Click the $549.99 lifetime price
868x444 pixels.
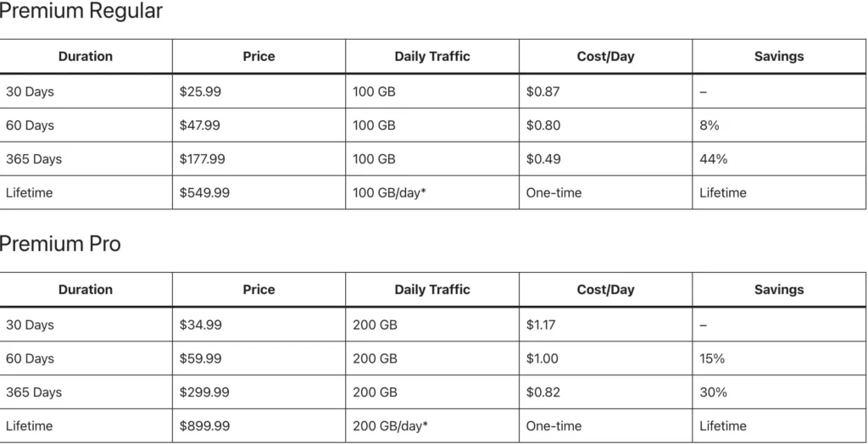tap(204, 193)
